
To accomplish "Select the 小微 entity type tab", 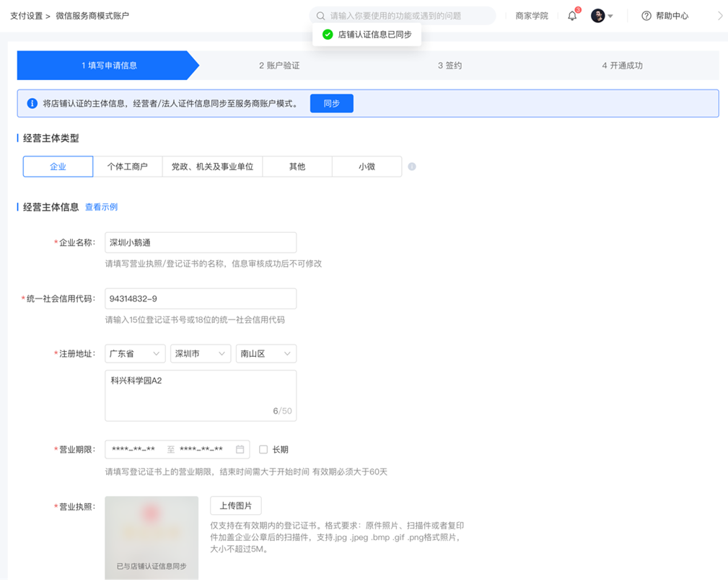I will pos(367,167).
